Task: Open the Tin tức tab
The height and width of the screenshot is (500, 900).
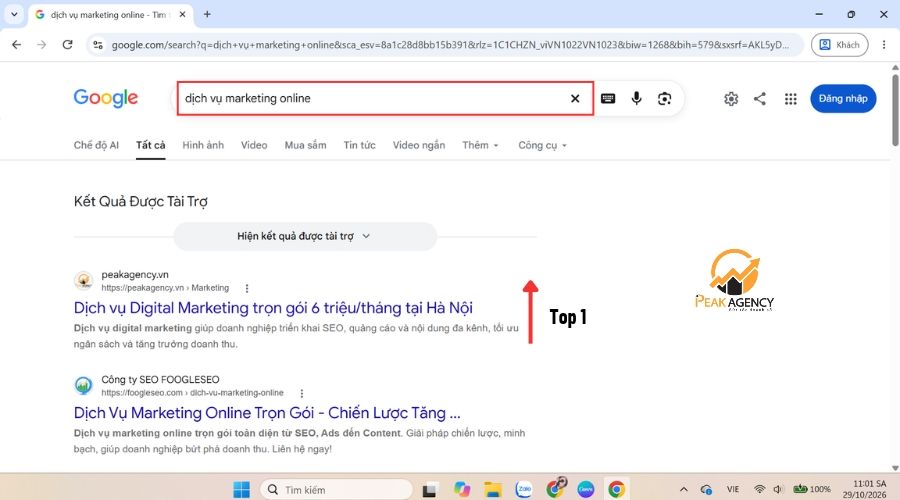Action: pyautogui.click(x=359, y=145)
